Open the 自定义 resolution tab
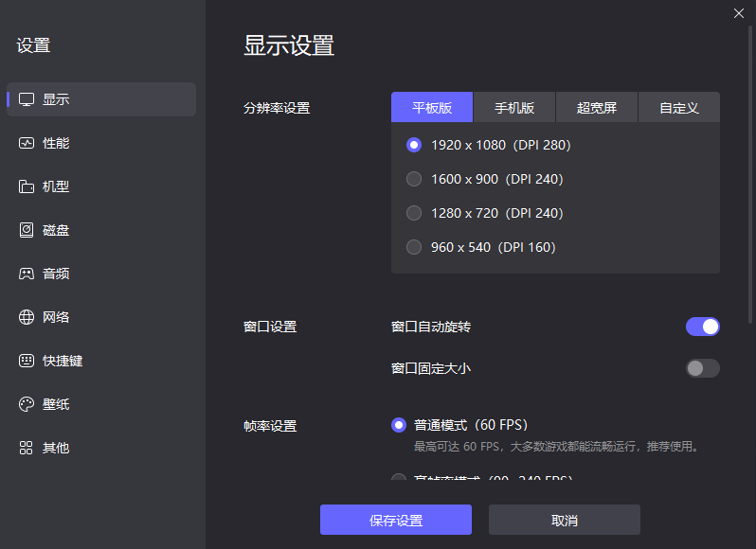Viewport: 756px width, 549px height. (679, 107)
